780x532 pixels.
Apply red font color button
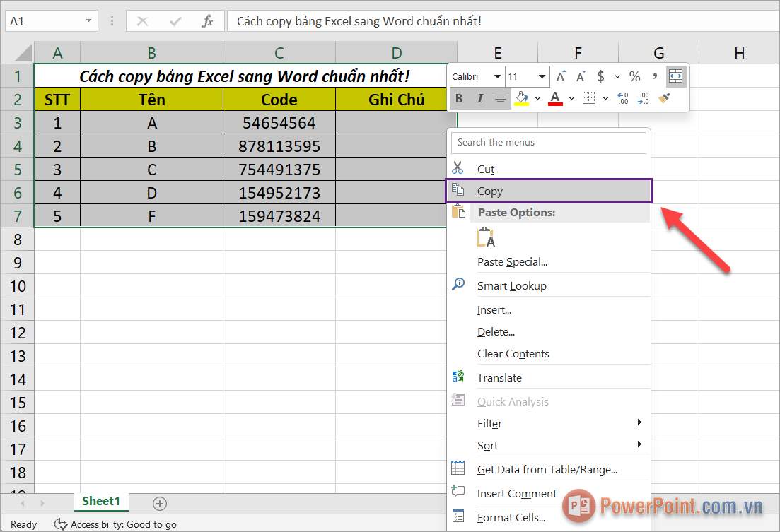tap(555, 98)
